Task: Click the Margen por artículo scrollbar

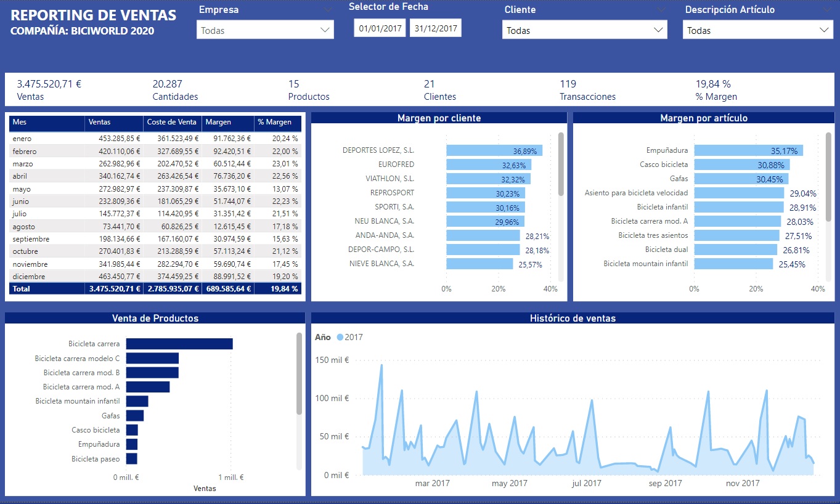Action: pos(828,177)
